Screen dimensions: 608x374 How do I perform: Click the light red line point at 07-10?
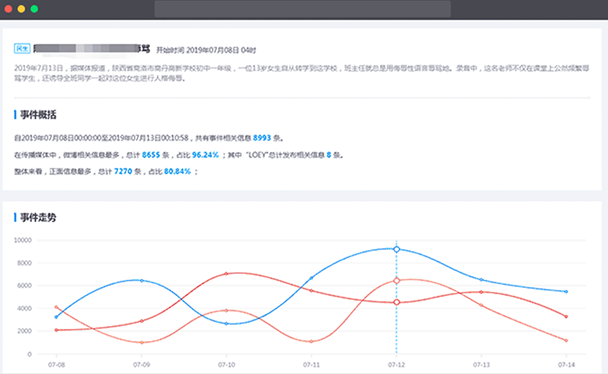click(x=226, y=310)
